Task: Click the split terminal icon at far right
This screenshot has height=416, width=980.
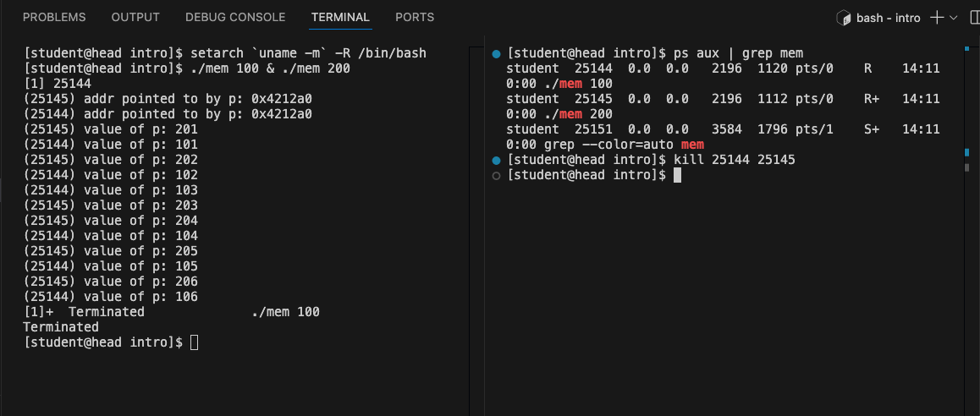Action: click(x=974, y=18)
